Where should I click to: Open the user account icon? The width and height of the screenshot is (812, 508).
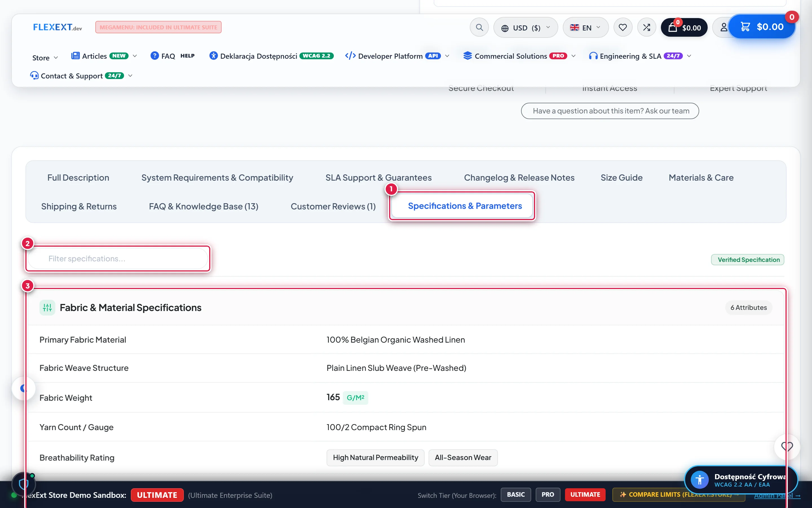click(723, 28)
